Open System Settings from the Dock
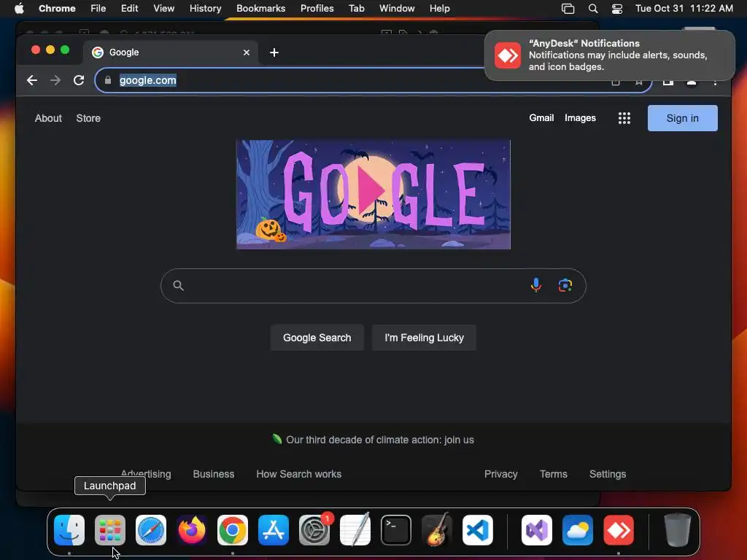 click(x=314, y=529)
